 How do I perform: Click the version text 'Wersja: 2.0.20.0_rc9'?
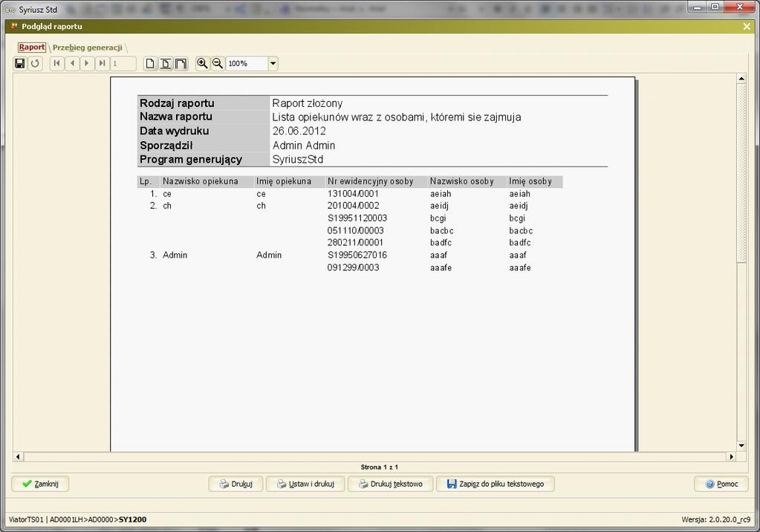(716, 519)
